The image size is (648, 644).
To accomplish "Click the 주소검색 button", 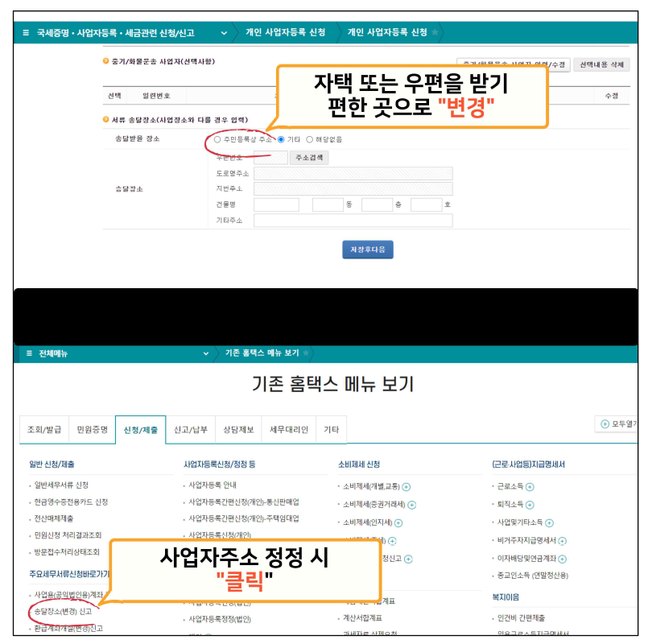I will pos(309,158).
